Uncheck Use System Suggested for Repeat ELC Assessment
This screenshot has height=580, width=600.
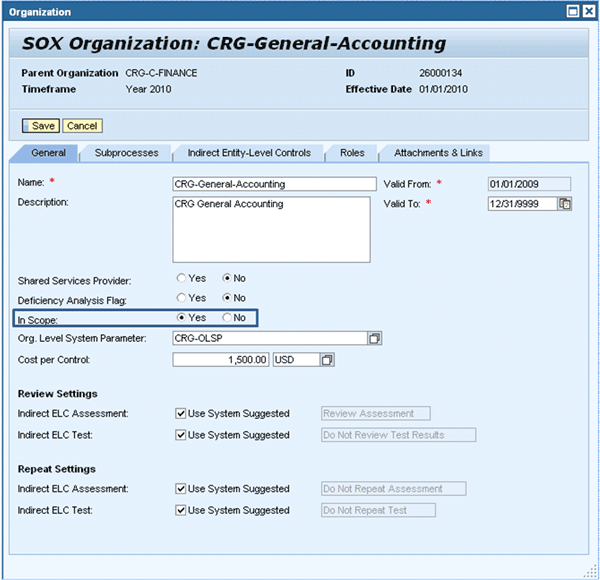click(x=180, y=489)
